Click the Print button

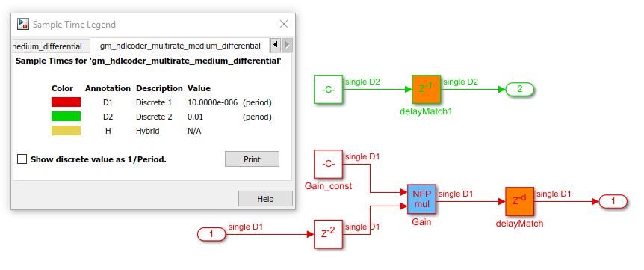[x=253, y=159]
